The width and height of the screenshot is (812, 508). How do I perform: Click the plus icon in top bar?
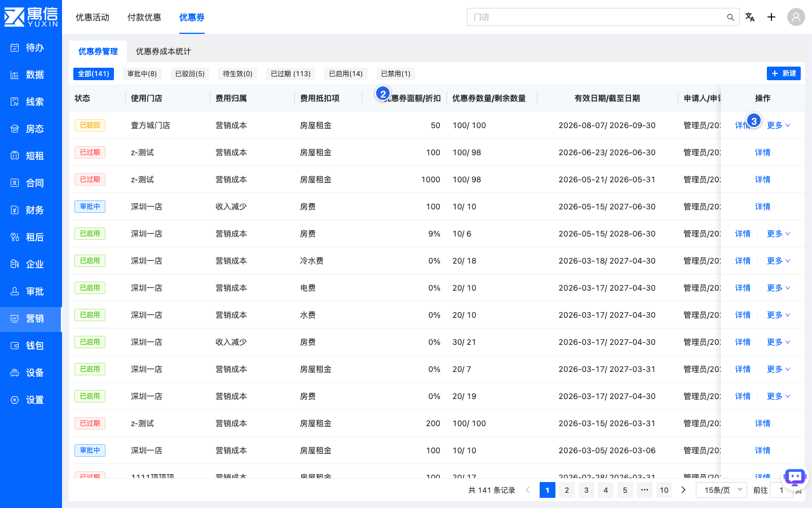[x=771, y=17]
